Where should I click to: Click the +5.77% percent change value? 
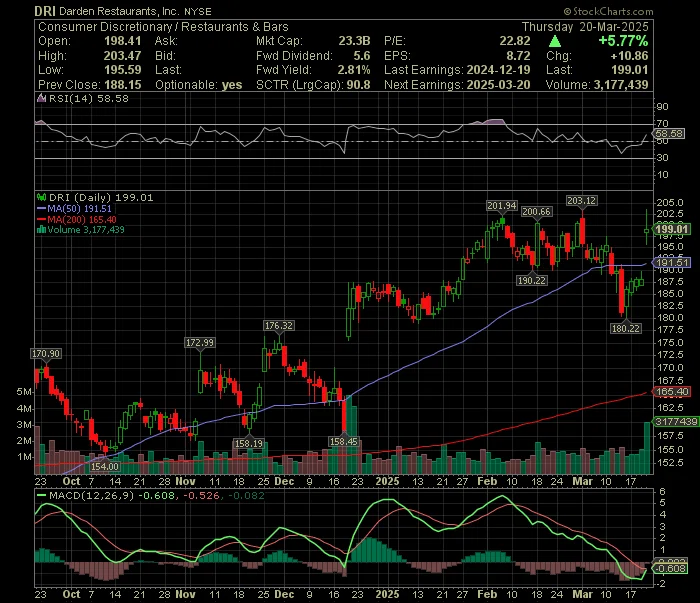coord(623,41)
